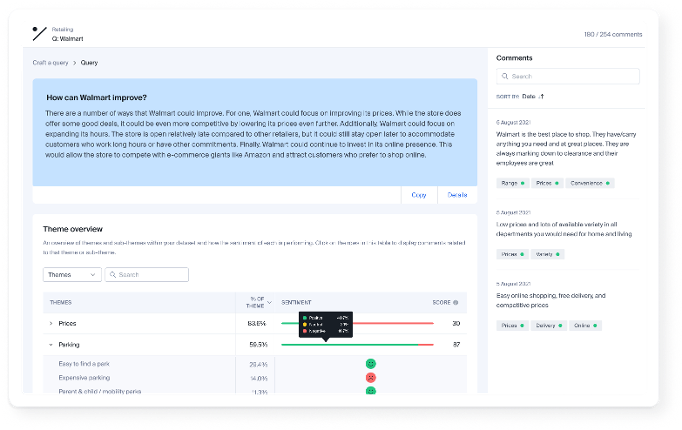Click the slash-and-dot app logo
The image size is (682, 430).
pyautogui.click(x=39, y=33)
